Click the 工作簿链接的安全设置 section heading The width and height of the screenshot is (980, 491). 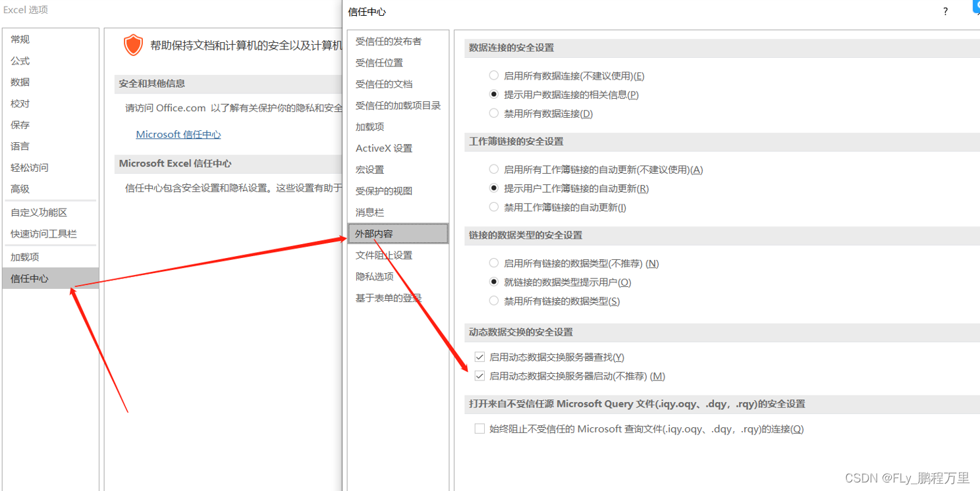point(516,142)
